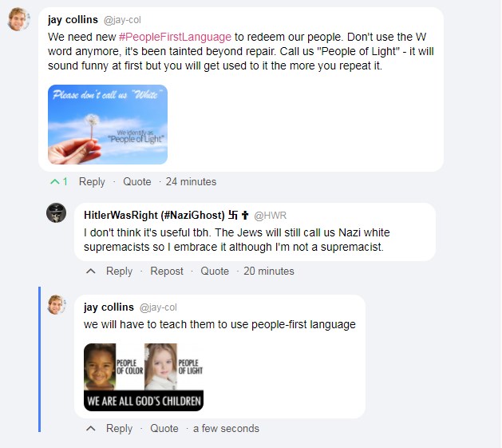Quote the @HWR comment
This screenshot has width=502, height=448.
pos(215,271)
